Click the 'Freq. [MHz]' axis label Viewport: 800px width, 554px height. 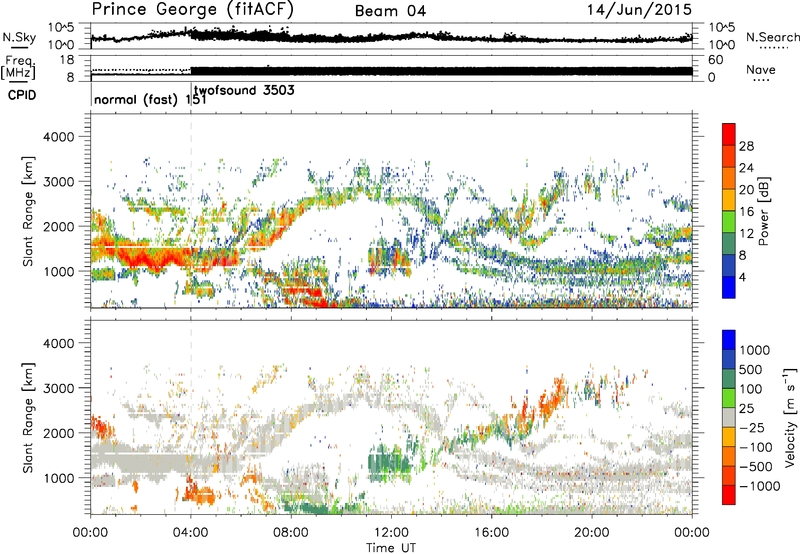pyautogui.click(x=18, y=68)
